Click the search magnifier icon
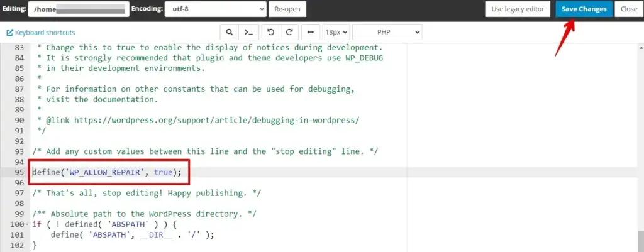This screenshot has height=252, width=644. tap(230, 32)
